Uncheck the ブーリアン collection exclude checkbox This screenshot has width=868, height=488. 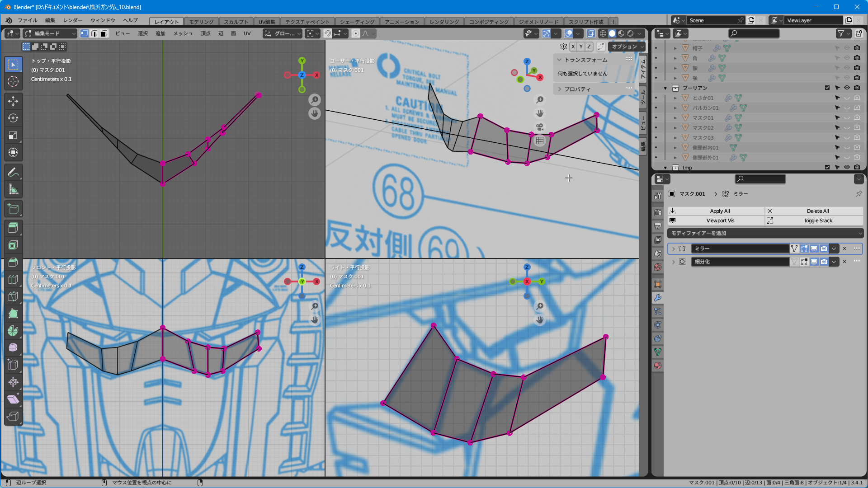tap(827, 88)
